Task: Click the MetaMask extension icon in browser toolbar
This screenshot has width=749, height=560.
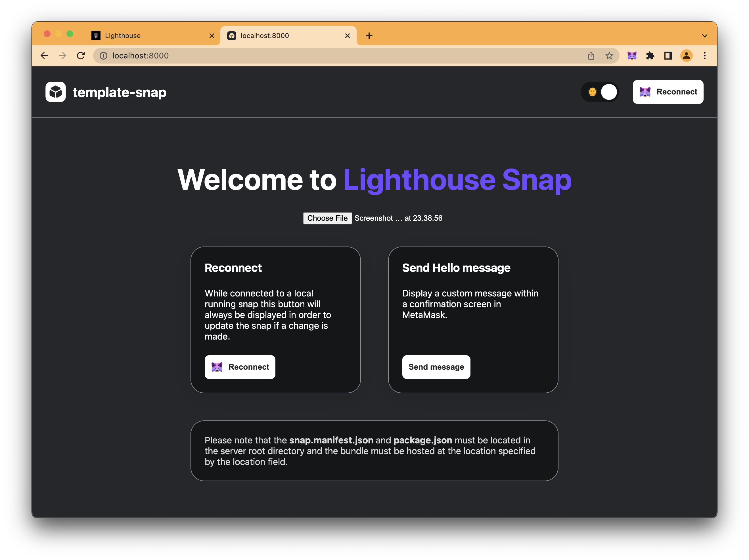Action: 632,55
